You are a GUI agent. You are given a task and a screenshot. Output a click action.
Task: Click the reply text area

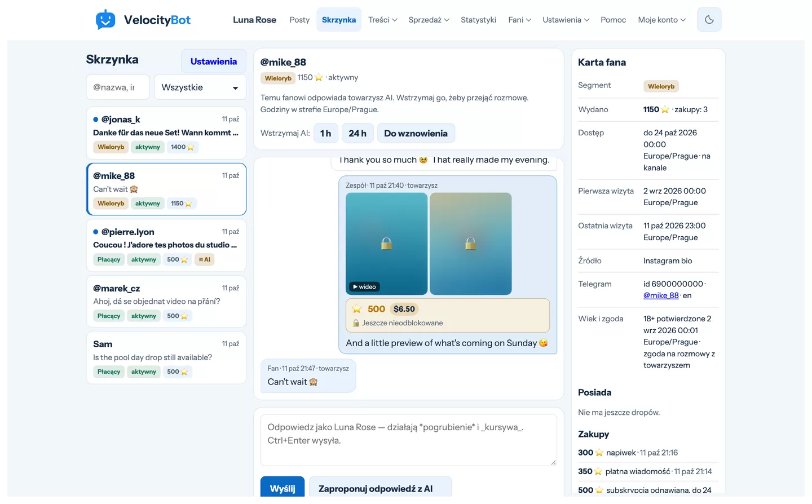tap(409, 440)
